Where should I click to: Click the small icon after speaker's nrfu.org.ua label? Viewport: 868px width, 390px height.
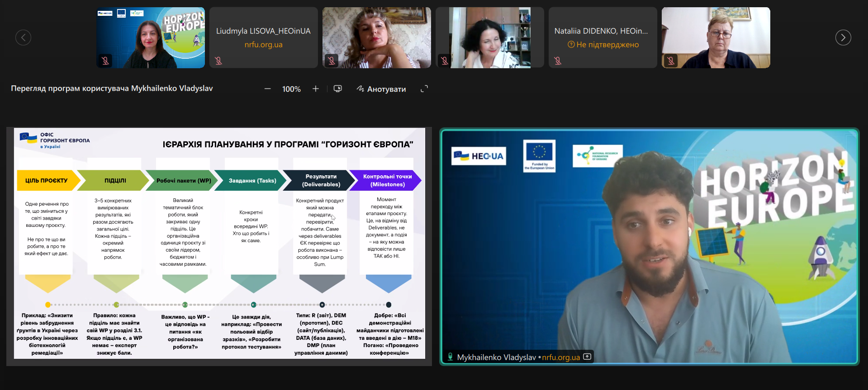(x=587, y=357)
